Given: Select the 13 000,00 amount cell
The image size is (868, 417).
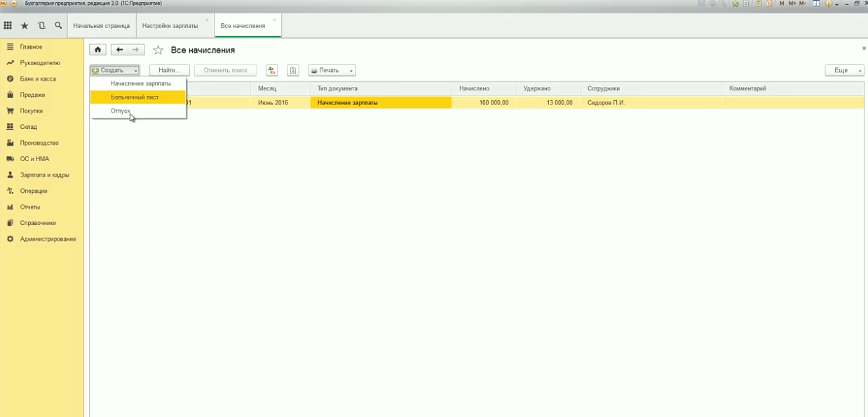Looking at the screenshot, I should click(548, 102).
